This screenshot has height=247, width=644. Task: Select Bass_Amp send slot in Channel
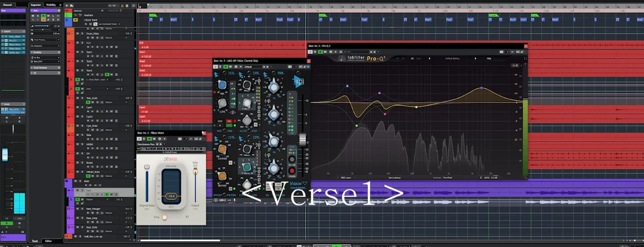coord(14,109)
